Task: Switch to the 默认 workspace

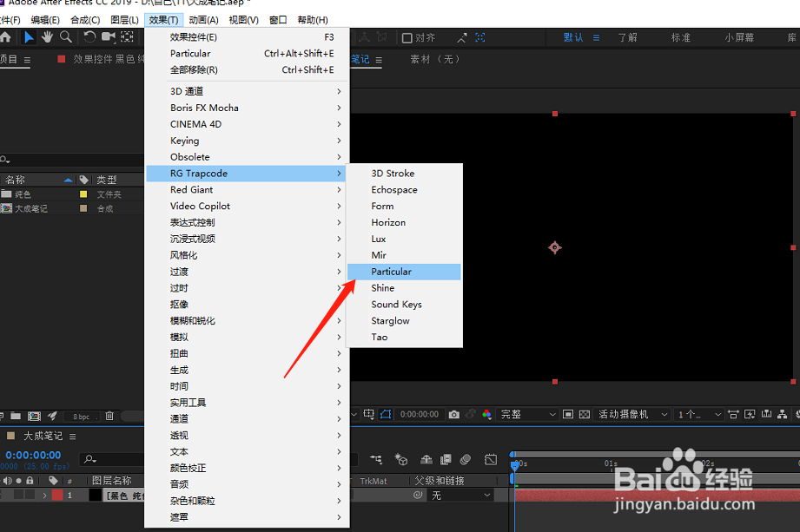Action: [573, 37]
